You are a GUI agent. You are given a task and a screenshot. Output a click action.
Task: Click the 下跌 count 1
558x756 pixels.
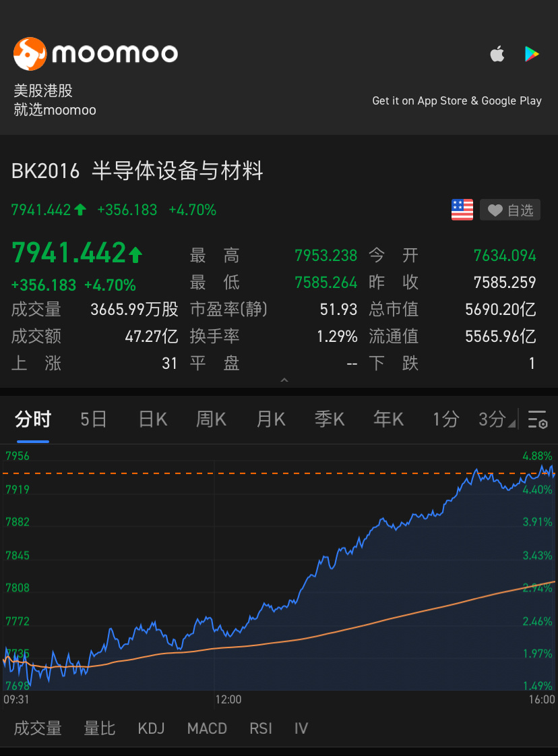(532, 364)
